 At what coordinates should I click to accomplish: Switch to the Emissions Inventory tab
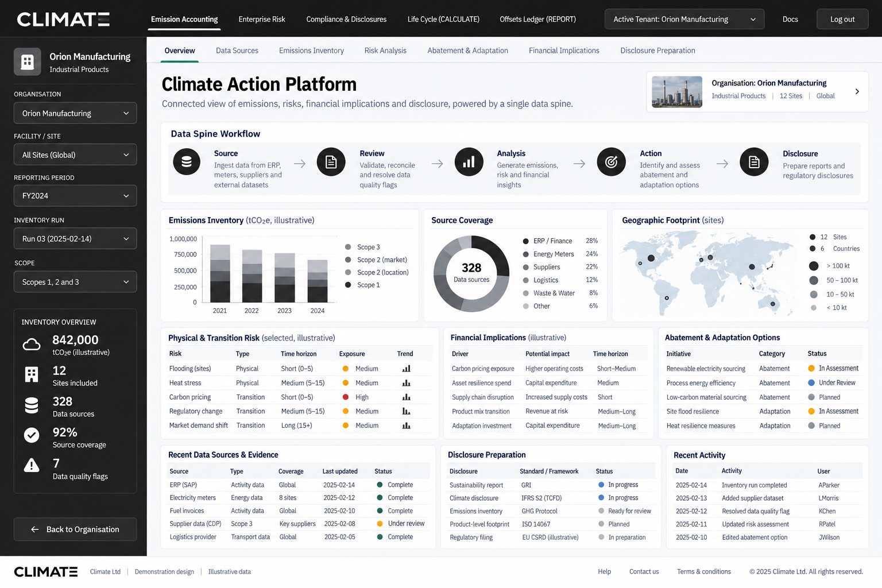(311, 51)
